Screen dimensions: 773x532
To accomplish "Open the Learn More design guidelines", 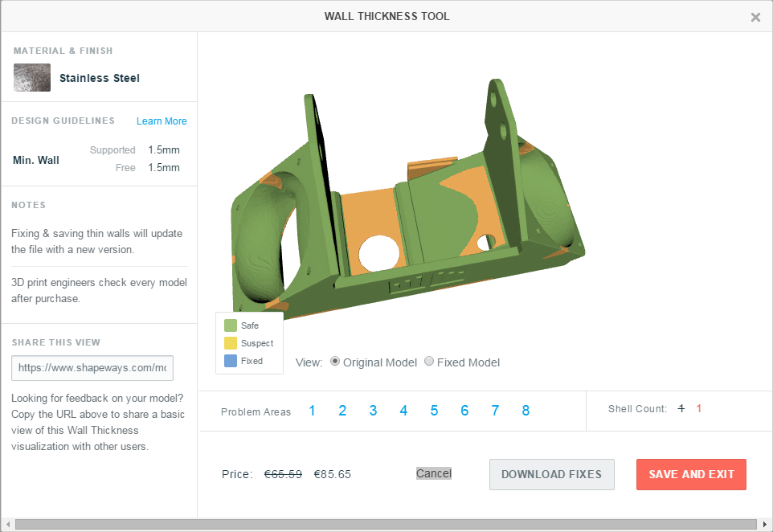I will coord(161,121).
